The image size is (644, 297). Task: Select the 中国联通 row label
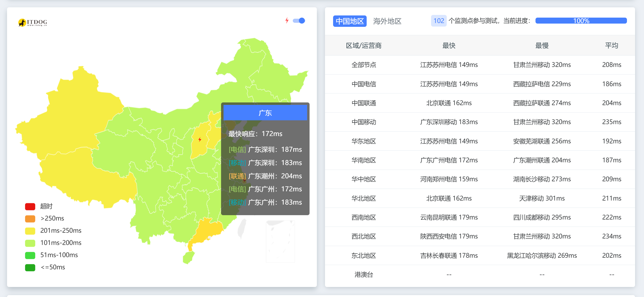click(x=364, y=103)
